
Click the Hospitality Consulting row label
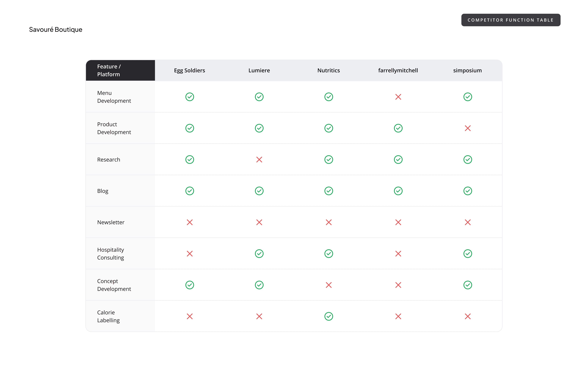[x=111, y=253]
